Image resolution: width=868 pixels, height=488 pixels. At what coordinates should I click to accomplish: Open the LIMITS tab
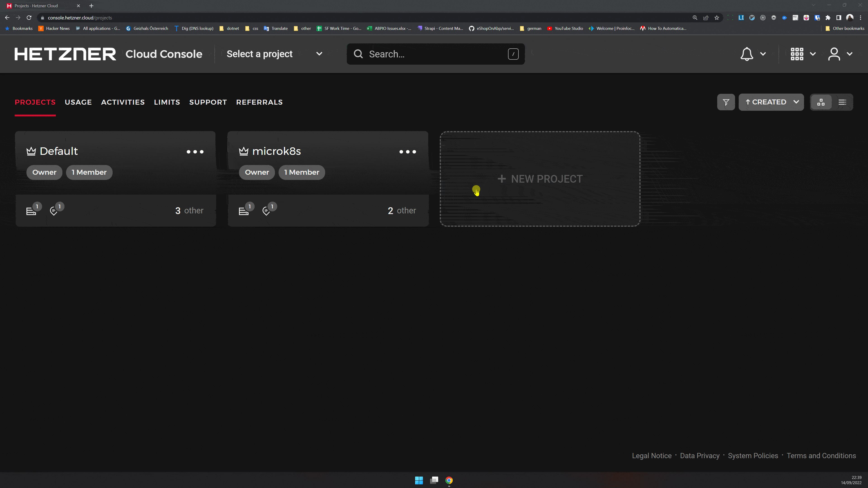point(167,102)
